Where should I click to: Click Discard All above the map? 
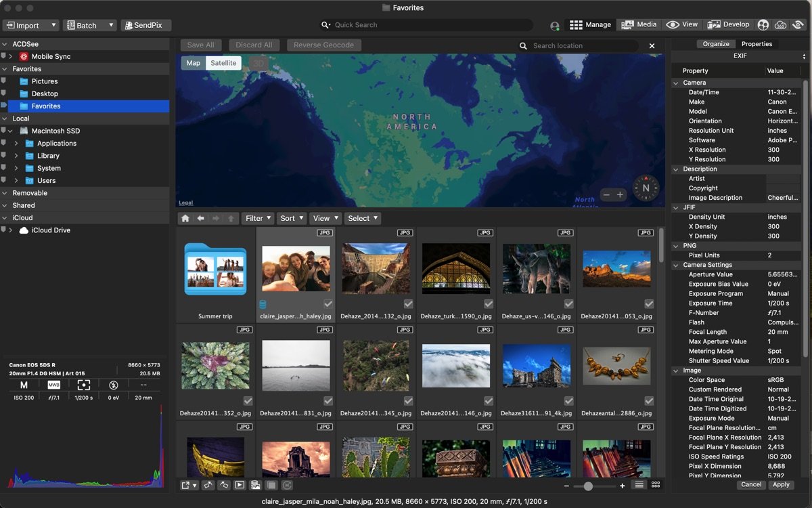click(x=254, y=44)
